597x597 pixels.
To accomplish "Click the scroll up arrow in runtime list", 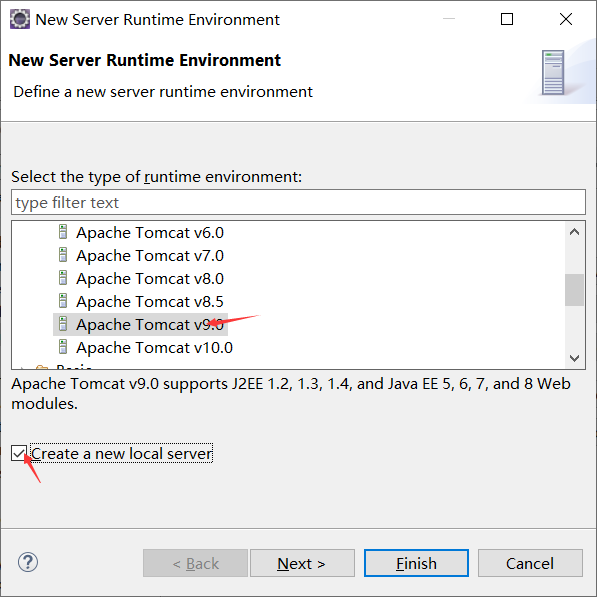I will point(575,232).
